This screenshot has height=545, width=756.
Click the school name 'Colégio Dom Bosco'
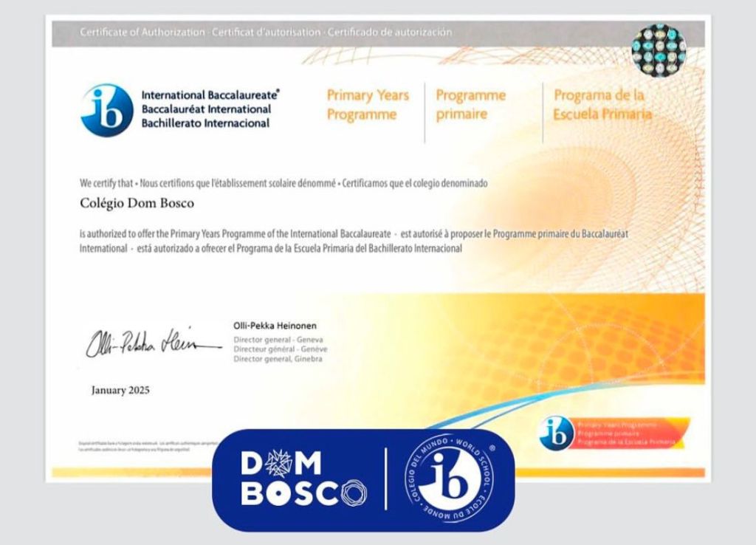pyautogui.click(x=137, y=202)
